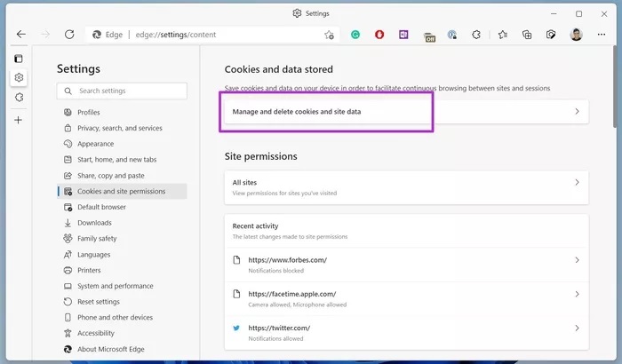This screenshot has height=364, width=622.
Task: Open the Settings and more ellipsis menu
Action: pos(601,35)
